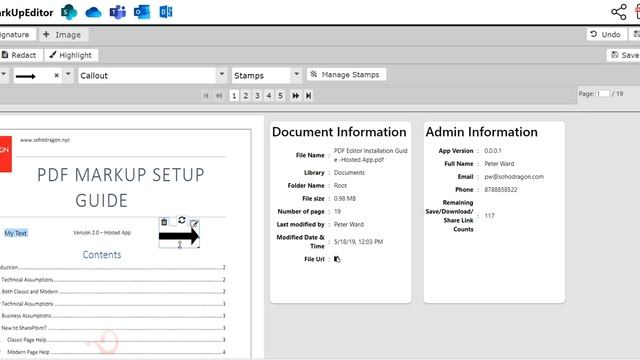
Task: Click the Library value Documents
Action: 349,173
